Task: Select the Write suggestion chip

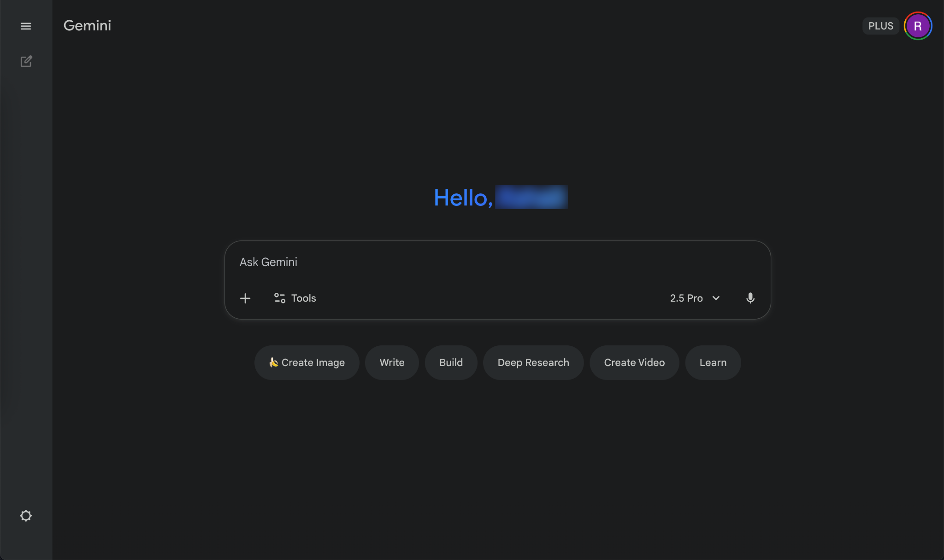Action: coord(392,363)
